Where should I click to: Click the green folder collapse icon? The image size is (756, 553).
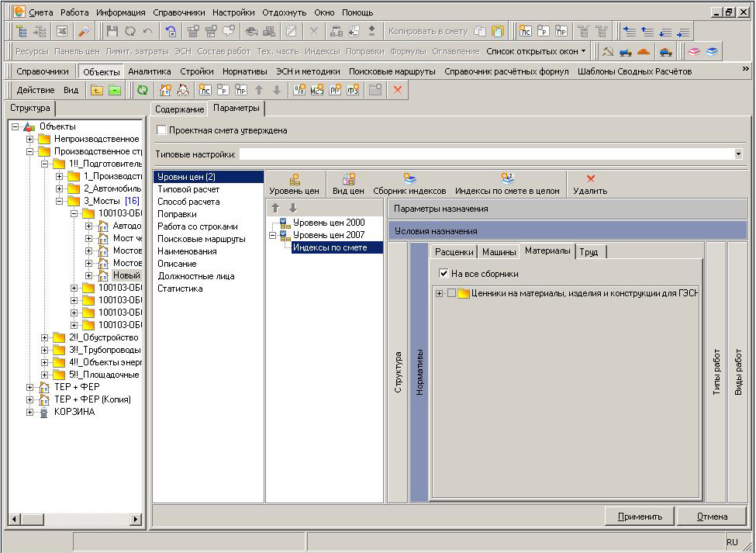point(115,90)
